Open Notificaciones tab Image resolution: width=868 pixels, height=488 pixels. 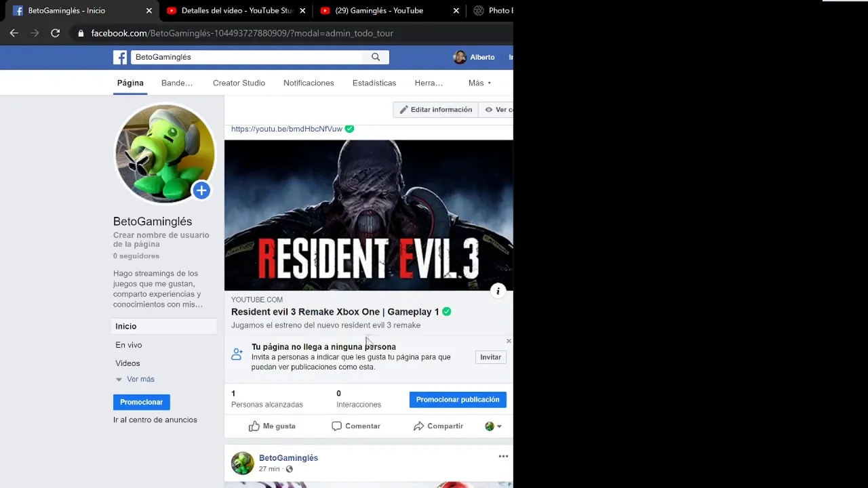(309, 83)
